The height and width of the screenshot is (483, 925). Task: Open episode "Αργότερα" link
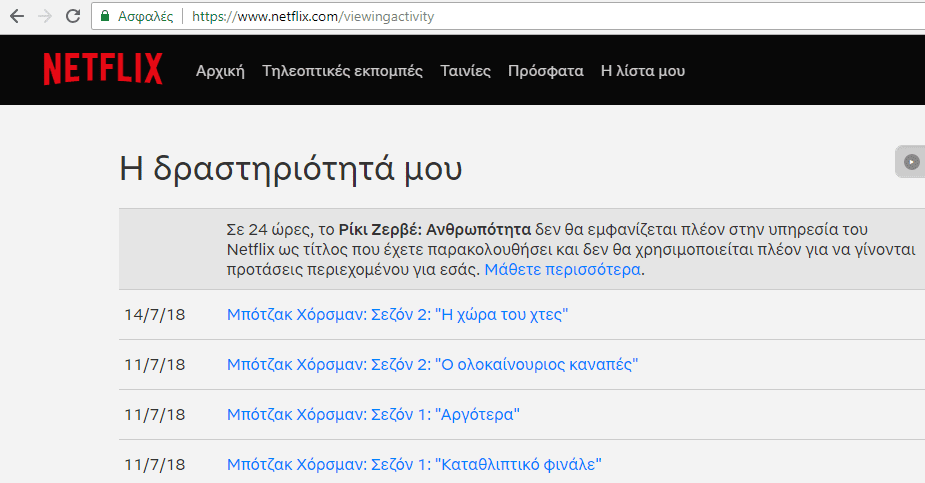coord(373,415)
